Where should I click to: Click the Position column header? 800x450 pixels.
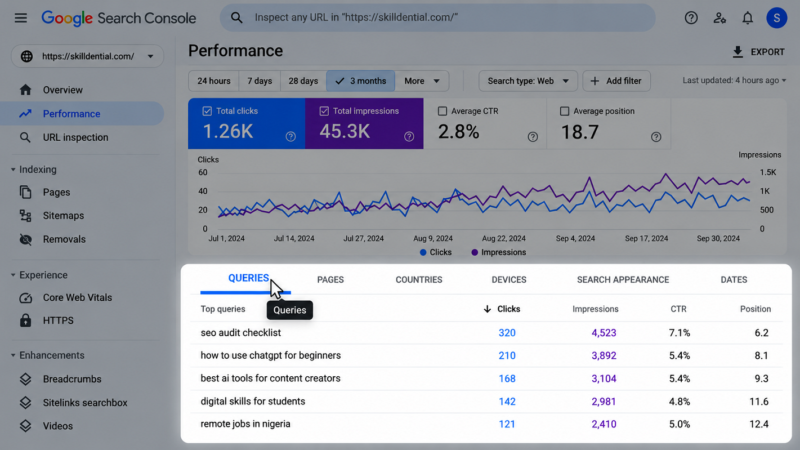click(x=755, y=309)
